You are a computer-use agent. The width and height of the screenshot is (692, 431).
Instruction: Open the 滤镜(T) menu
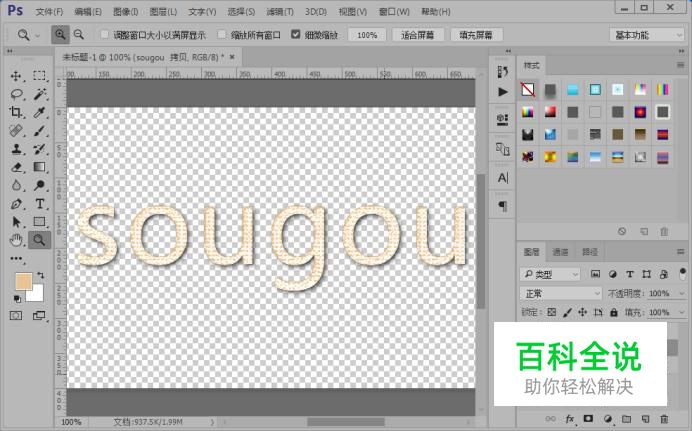click(x=280, y=11)
